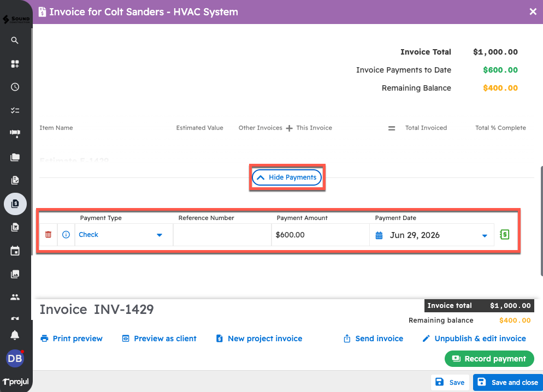Open the photo gallery sidebar icon
Image resolution: width=543 pixels, height=392 pixels.
coord(15,274)
